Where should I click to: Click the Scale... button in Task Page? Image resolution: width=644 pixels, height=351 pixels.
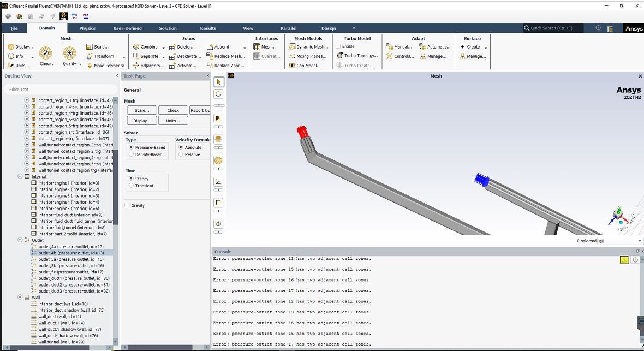click(x=142, y=110)
